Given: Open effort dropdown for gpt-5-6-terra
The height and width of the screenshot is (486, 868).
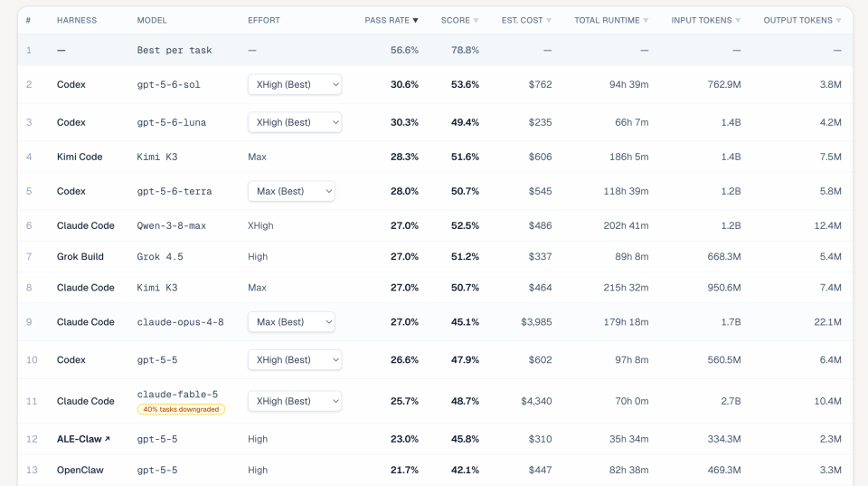Looking at the screenshot, I should pos(291,191).
